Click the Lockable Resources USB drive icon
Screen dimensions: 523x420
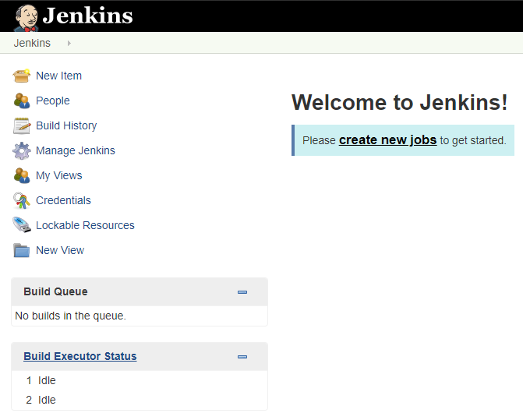22,225
